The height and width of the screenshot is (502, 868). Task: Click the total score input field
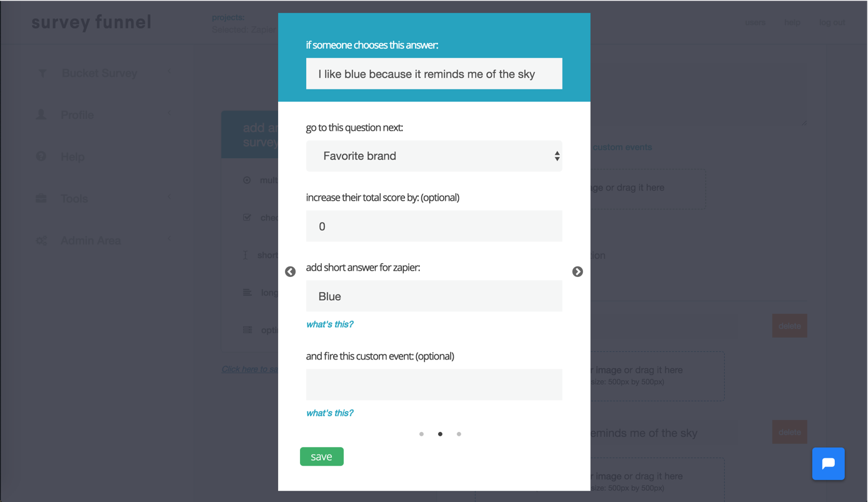coord(434,226)
